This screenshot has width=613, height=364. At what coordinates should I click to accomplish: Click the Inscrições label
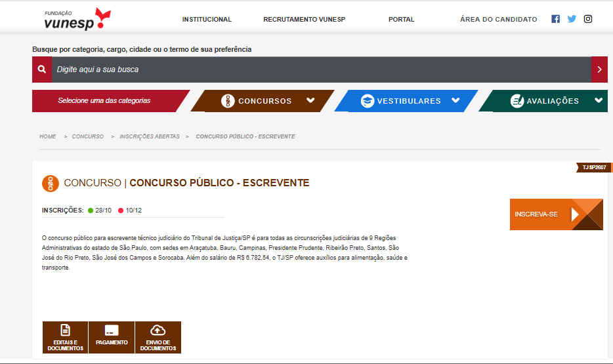pyautogui.click(x=62, y=211)
